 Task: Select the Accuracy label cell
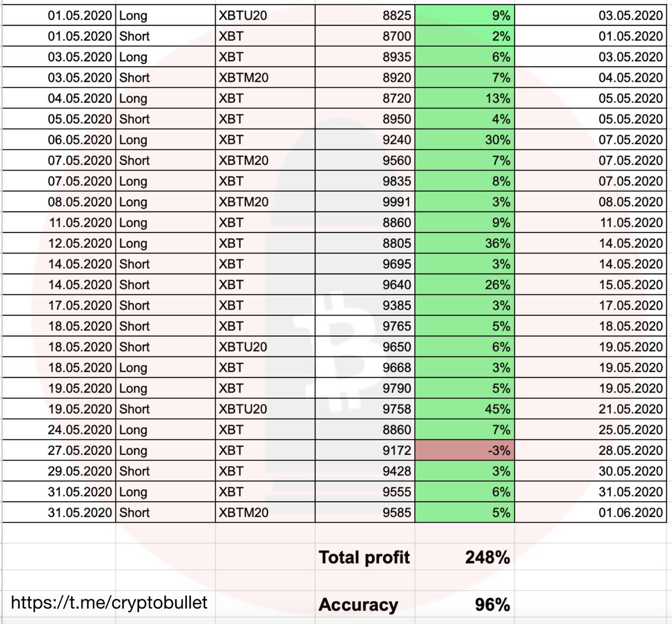[359, 605]
